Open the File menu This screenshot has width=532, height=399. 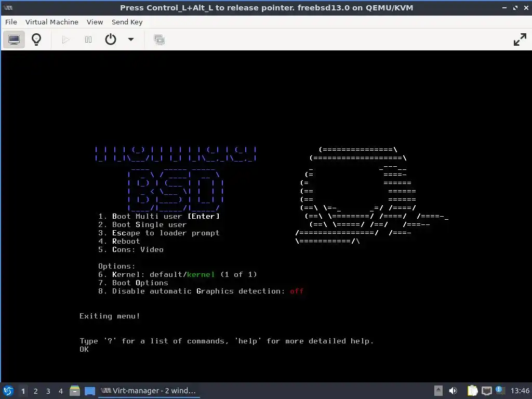click(11, 22)
